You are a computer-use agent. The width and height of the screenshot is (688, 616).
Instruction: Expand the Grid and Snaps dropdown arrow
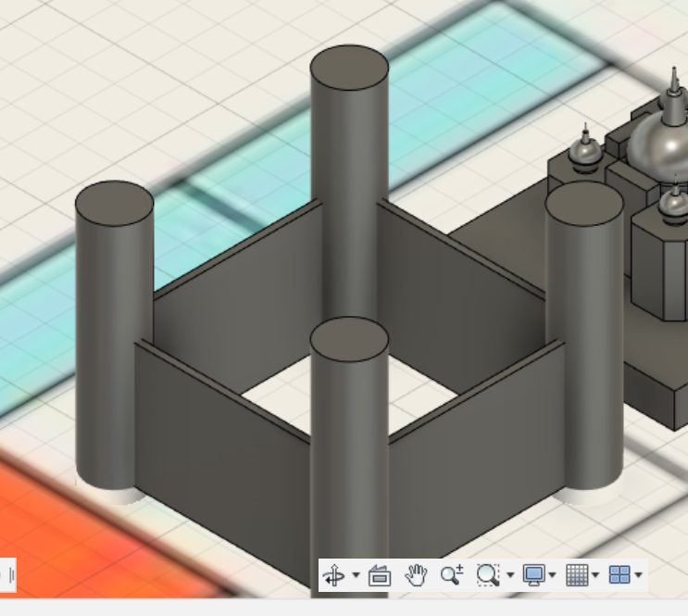point(595,574)
